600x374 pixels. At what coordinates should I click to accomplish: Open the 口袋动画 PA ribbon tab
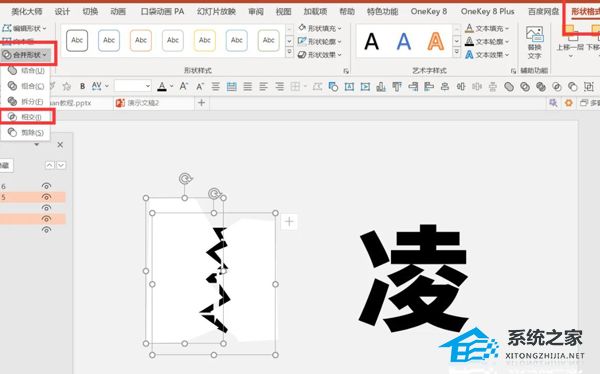(162, 11)
